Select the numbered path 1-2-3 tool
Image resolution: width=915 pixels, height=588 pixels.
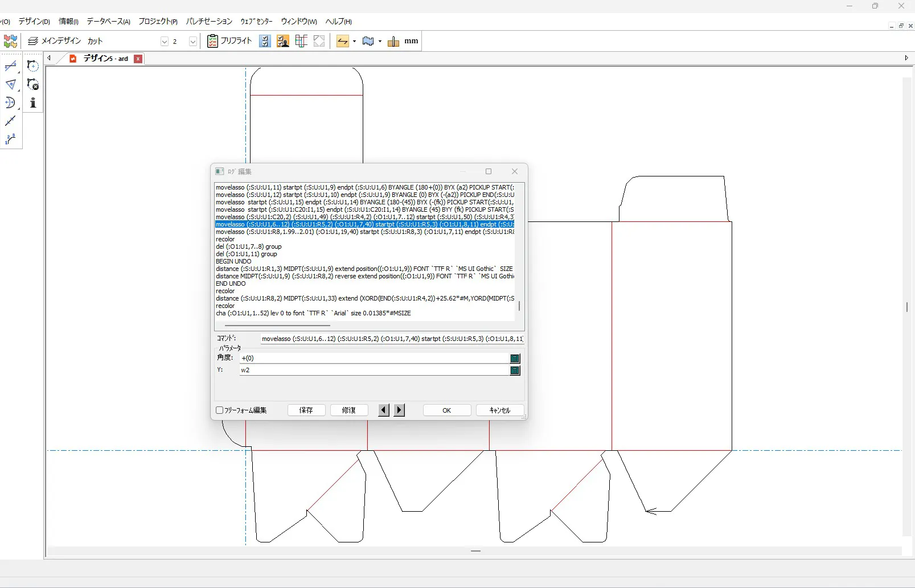10,139
